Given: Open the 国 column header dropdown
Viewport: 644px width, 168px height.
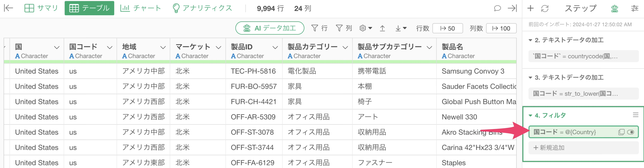Looking at the screenshot, I should tap(57, 47).
